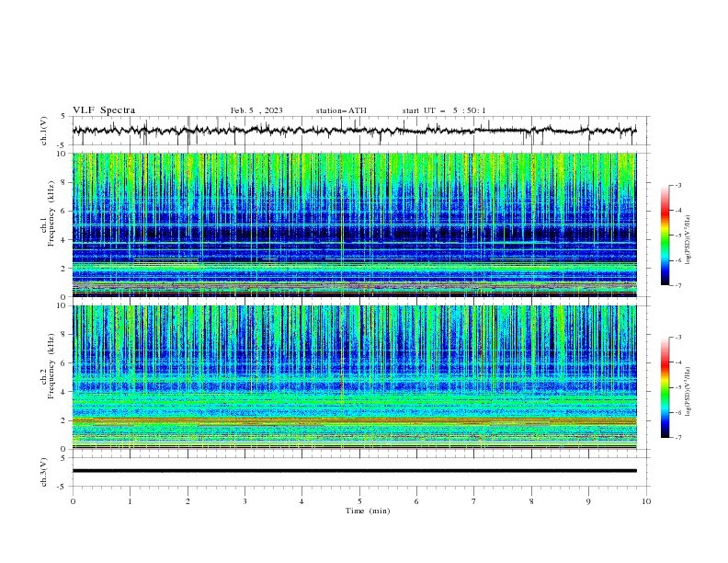
Task: Click the "-7" value on ch.2 colorbar
Action: [677, 437]
